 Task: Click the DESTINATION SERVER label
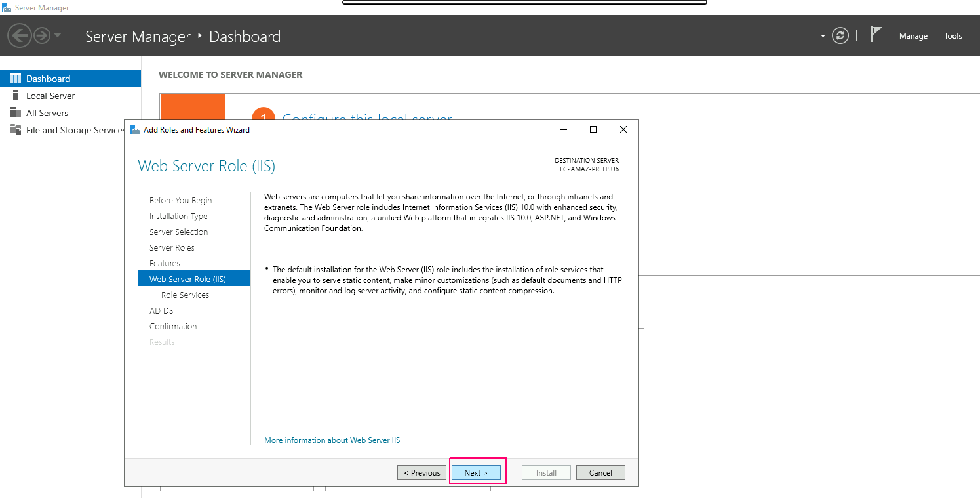(x=587, y=161)
